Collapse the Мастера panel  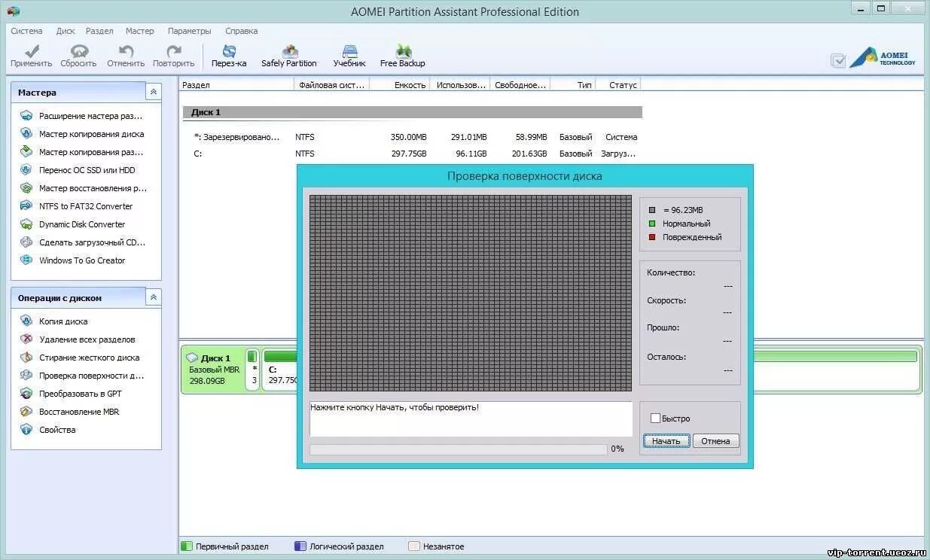click(154, 92)
